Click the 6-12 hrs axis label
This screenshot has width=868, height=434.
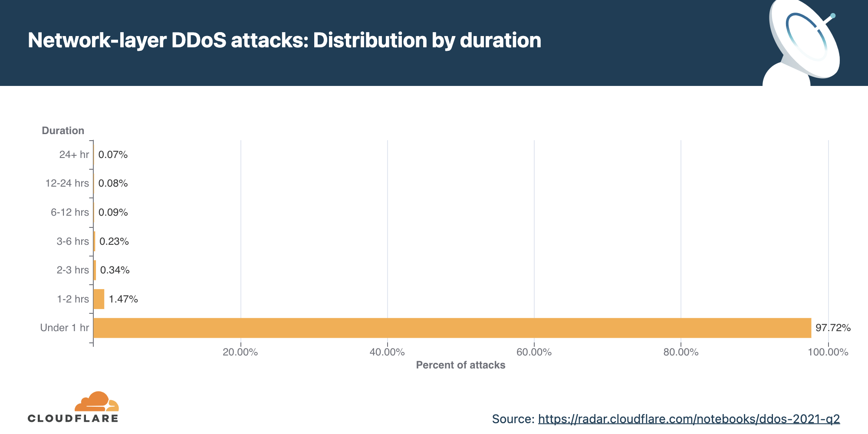point(69,212)
